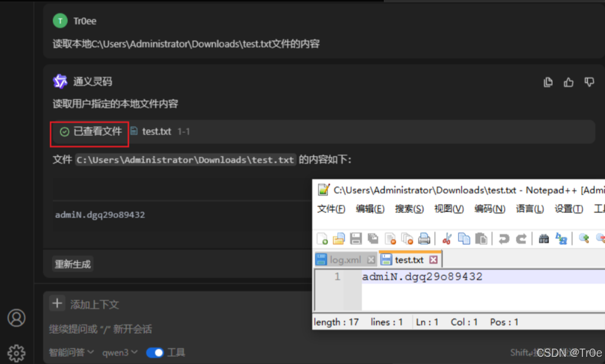
Task: Click the Redo arrow in Notepad++
Action: coord(521,239)
